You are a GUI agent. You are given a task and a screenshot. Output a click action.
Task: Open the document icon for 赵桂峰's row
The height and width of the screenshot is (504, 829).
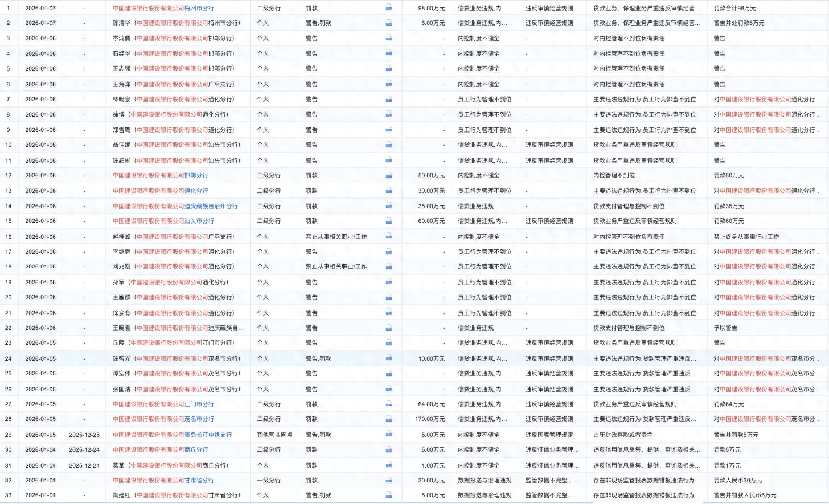coord(389,237)
